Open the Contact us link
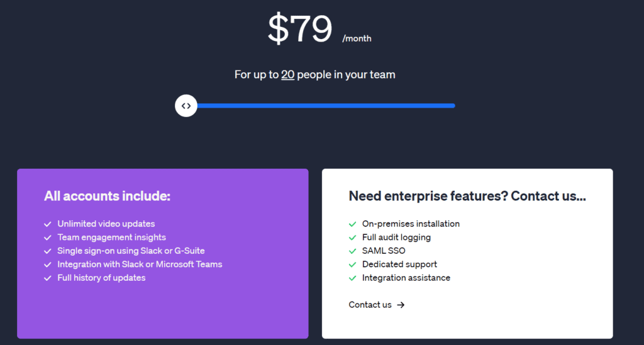 370,305
